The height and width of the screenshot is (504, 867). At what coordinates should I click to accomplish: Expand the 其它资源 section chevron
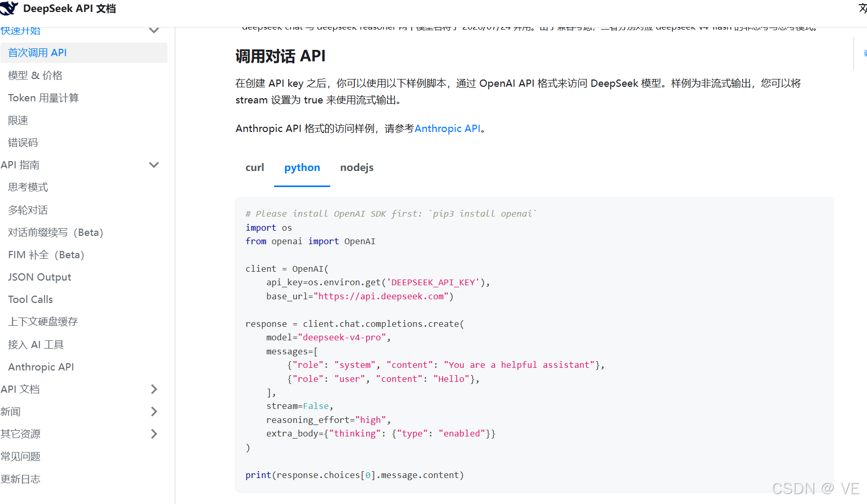154,434
